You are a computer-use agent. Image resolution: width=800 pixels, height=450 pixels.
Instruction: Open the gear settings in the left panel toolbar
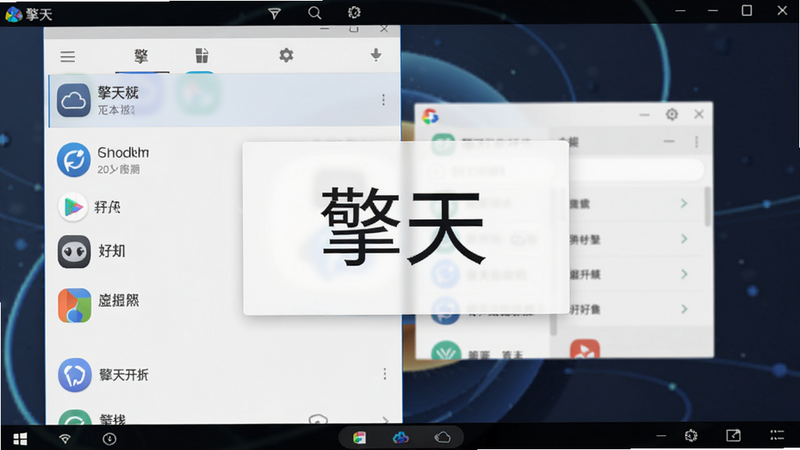point(286,55)
